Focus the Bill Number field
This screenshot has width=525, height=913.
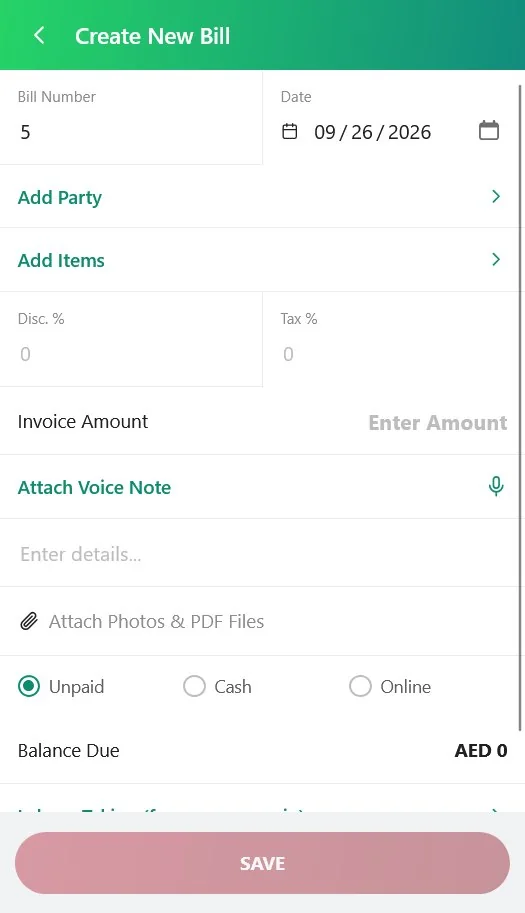pyautogui.click(x=131, y=132)
